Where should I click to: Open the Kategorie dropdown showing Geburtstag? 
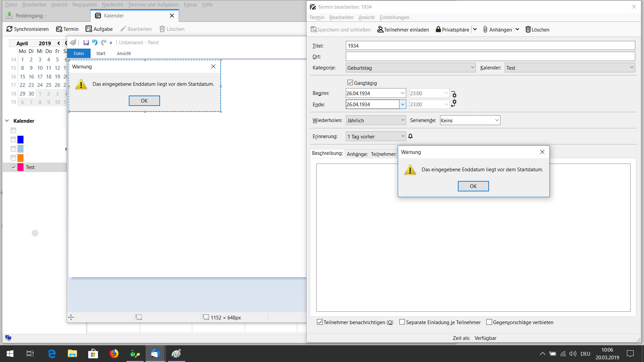pos(411,68)
